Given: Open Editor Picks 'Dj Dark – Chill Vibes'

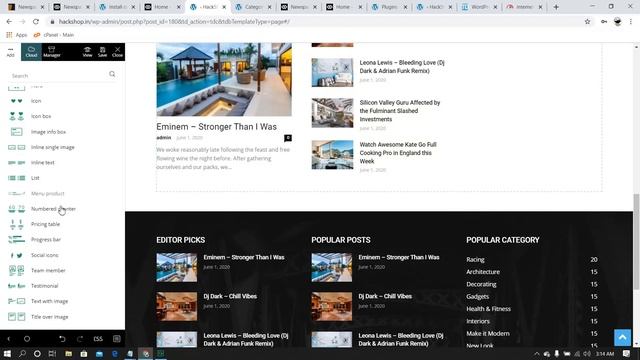Looking at the screenshot, I should [230, 296].
